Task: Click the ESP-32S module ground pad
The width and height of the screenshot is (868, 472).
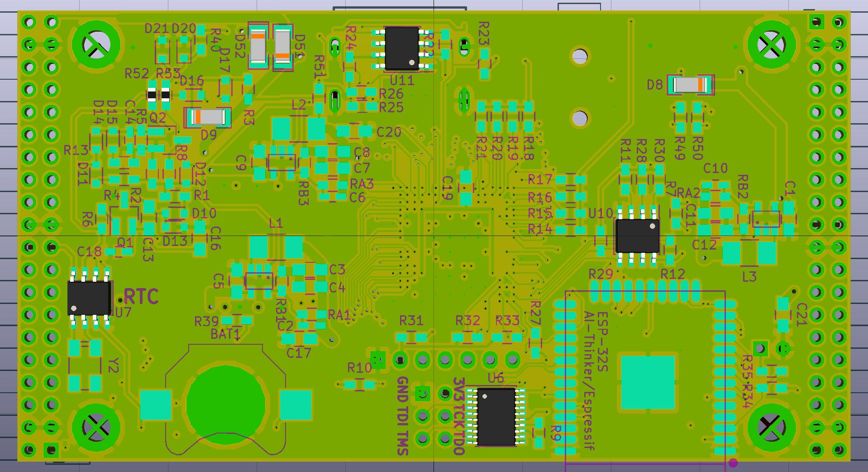Action: pos(649,383)
